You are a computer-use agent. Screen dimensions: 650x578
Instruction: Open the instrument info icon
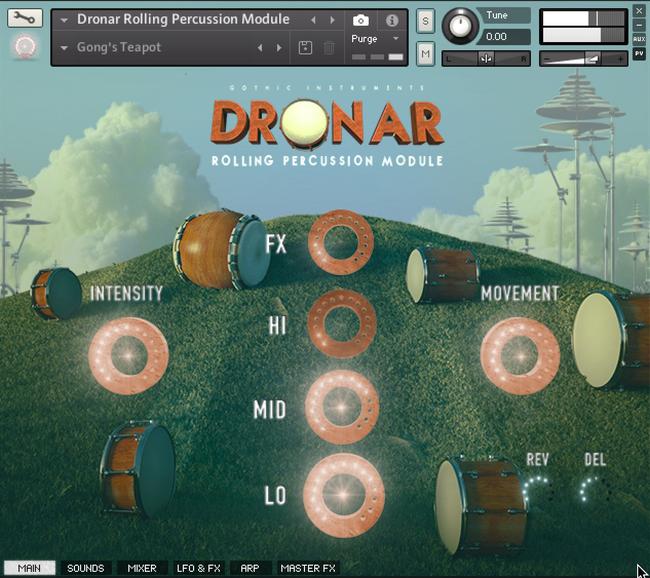(392, 20)
